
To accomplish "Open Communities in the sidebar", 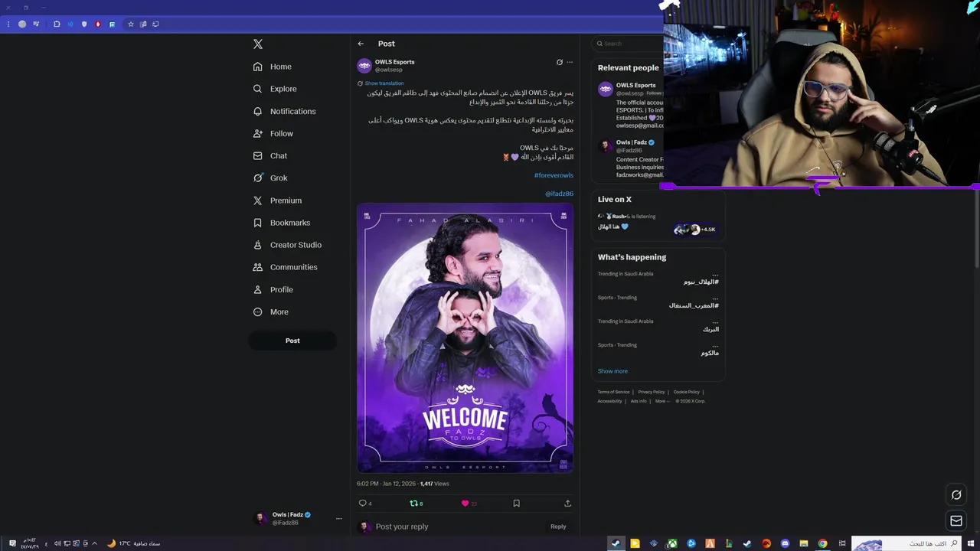I will click(285, 267).
